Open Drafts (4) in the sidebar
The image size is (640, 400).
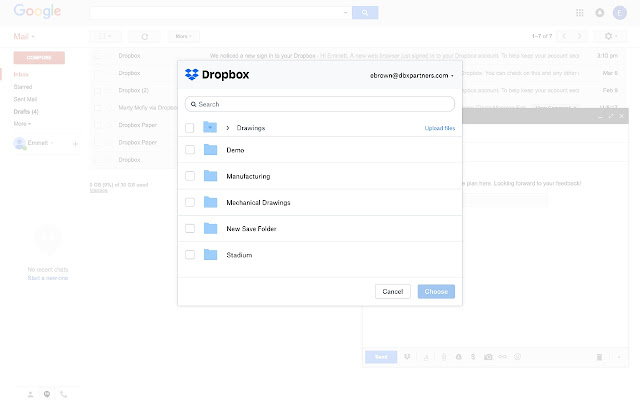point(26,111)
